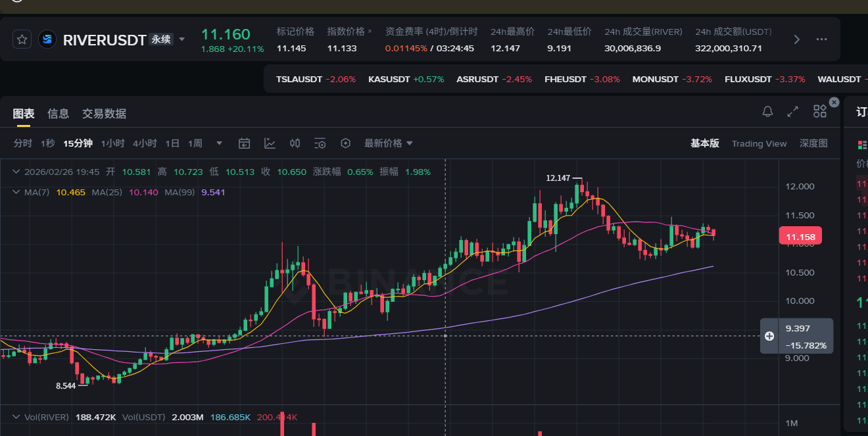Viewport: 868px width, 436px height.
Task: Collapse the MA indicator row chevron
Action: [16, 192]
